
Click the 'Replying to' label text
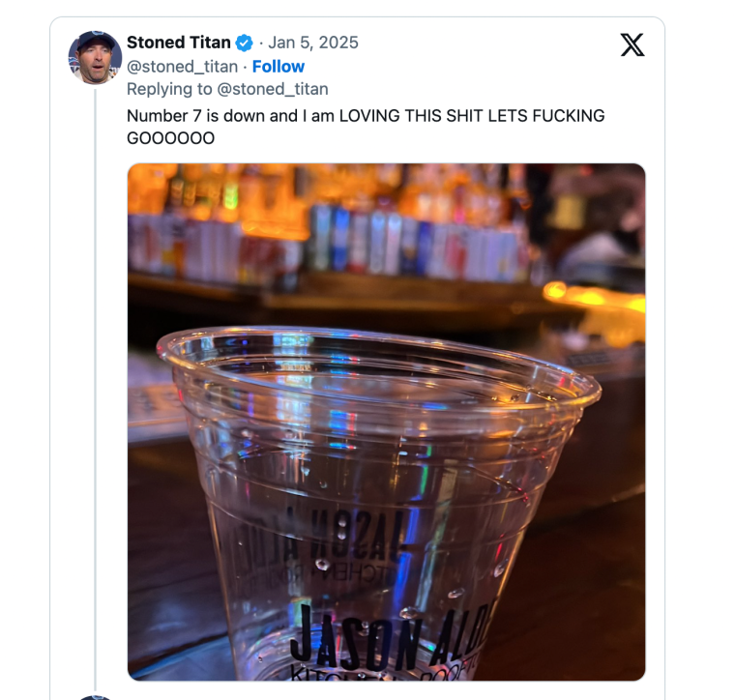169,89
